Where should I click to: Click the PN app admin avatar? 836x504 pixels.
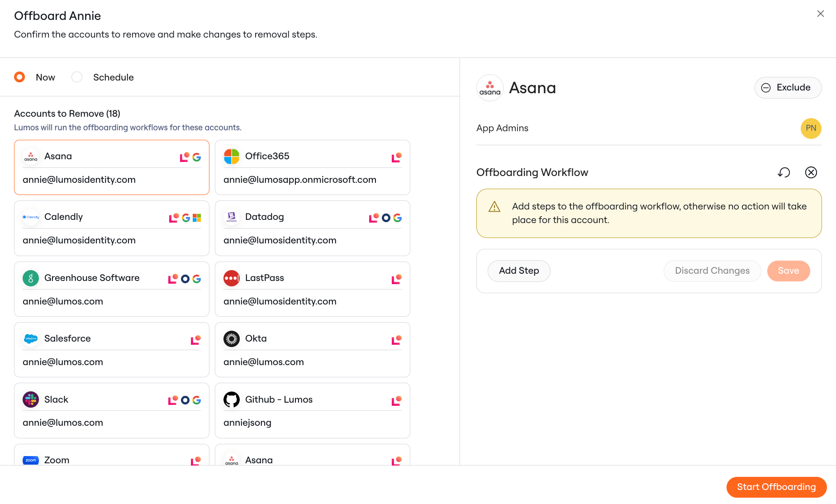point(811,128)
